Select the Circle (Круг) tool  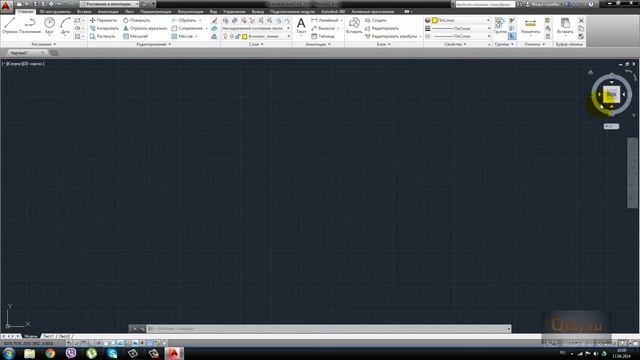tap(49, 25)
